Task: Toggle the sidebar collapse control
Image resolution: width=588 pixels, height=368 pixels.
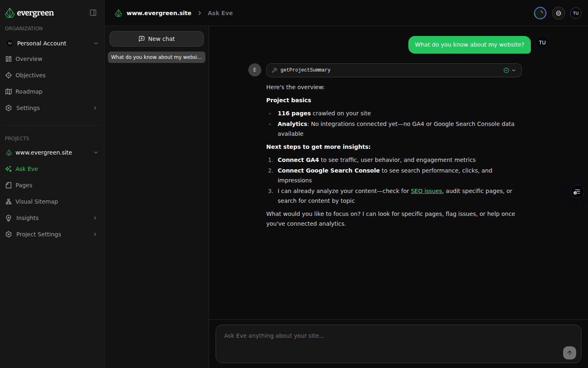Action: (x=93, y=13)
